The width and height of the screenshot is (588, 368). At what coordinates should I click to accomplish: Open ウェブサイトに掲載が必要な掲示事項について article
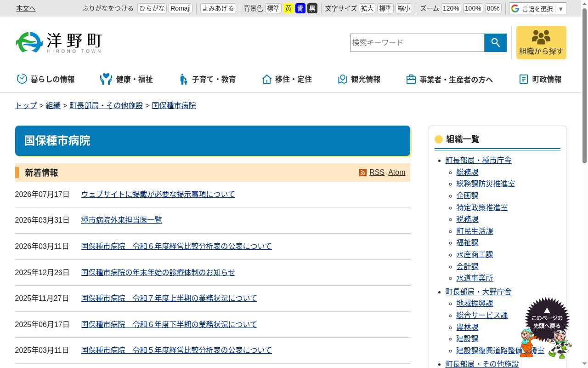click(x=158, y=194)
